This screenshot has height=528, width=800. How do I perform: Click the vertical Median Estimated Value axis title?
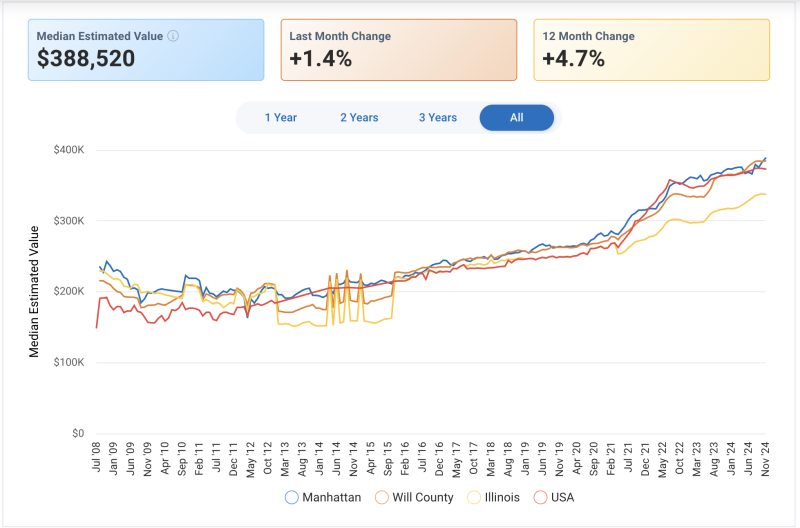coord(34,291)
